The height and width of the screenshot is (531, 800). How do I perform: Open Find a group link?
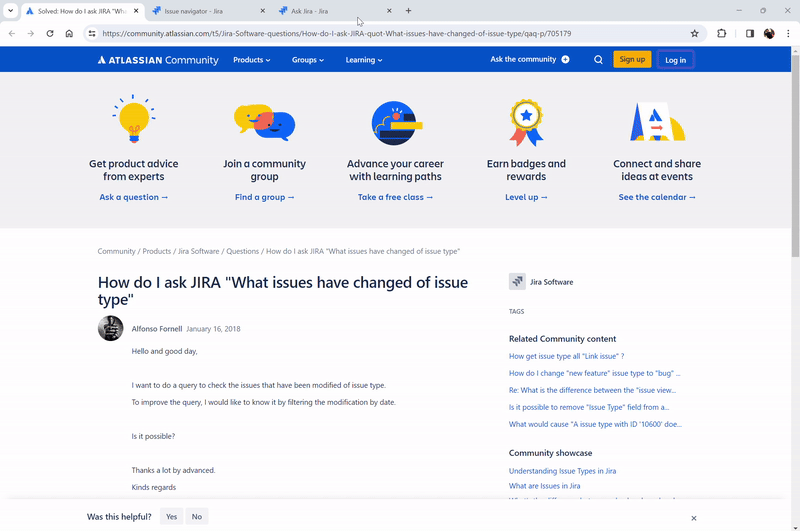click(264, 197)
